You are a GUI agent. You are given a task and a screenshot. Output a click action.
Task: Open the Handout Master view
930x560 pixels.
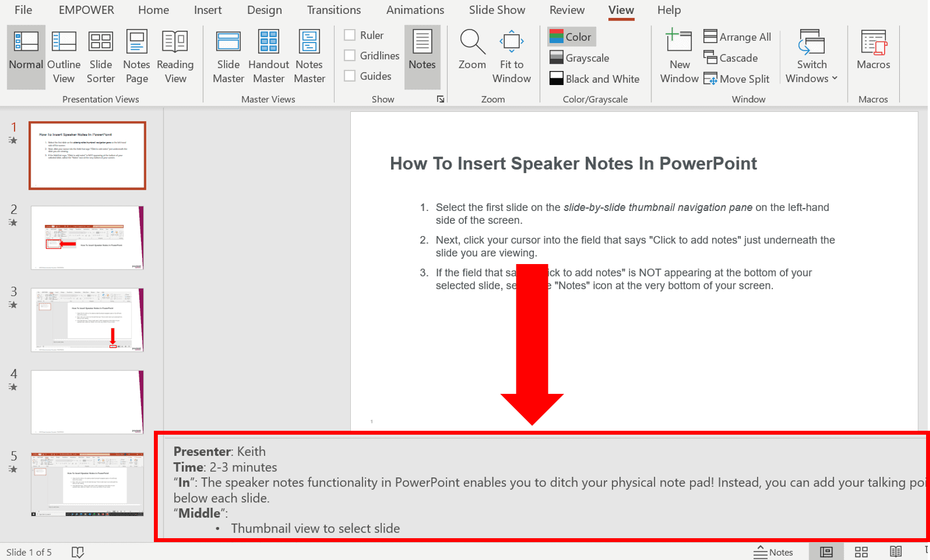pos(268,56)
